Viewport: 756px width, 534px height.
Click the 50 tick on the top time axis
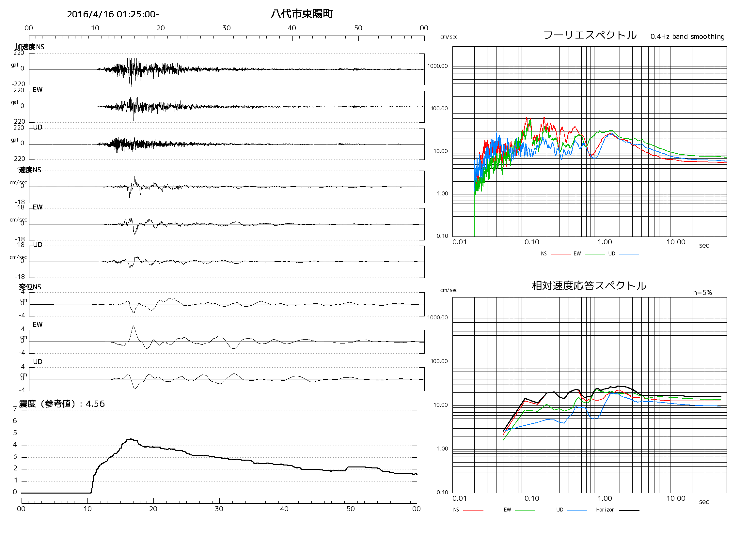[358, 28]
